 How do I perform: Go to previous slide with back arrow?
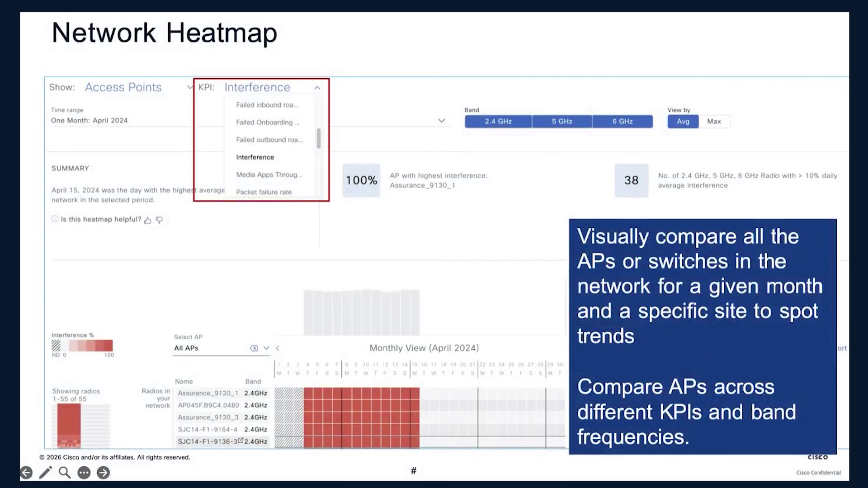[x=26, y=473]
